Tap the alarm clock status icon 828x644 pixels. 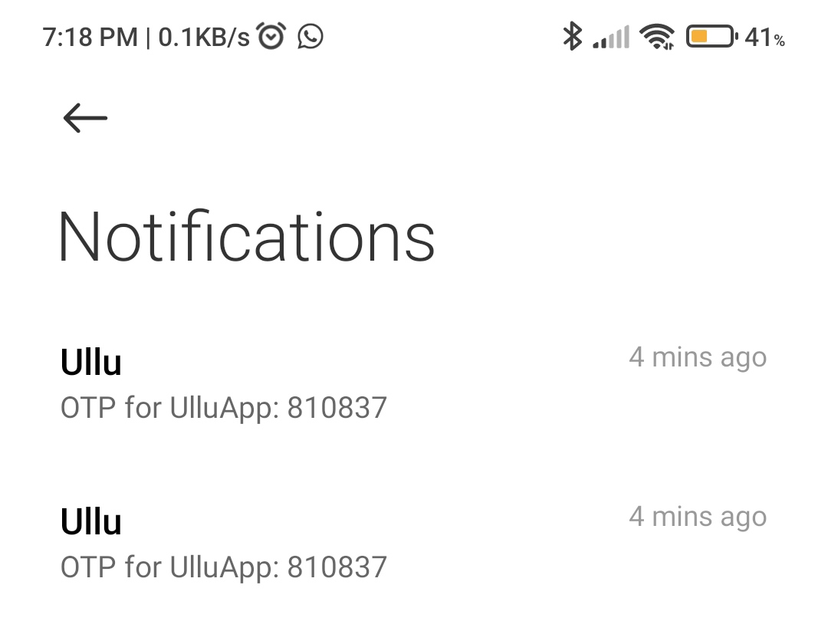(x=271, y=36)
